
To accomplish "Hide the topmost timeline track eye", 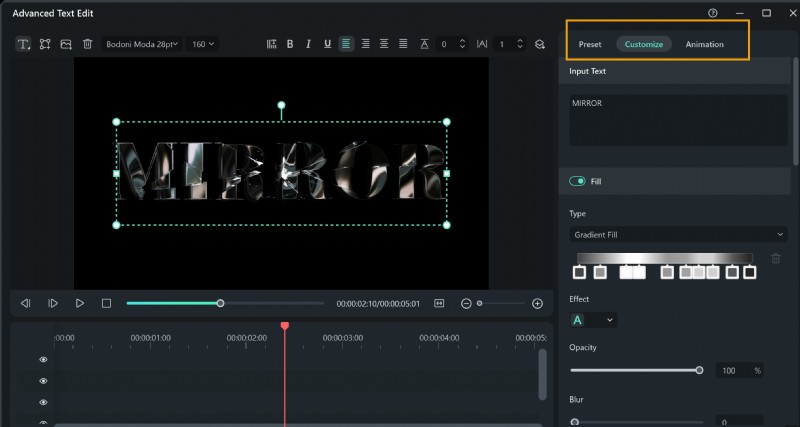I will (43, 360).
